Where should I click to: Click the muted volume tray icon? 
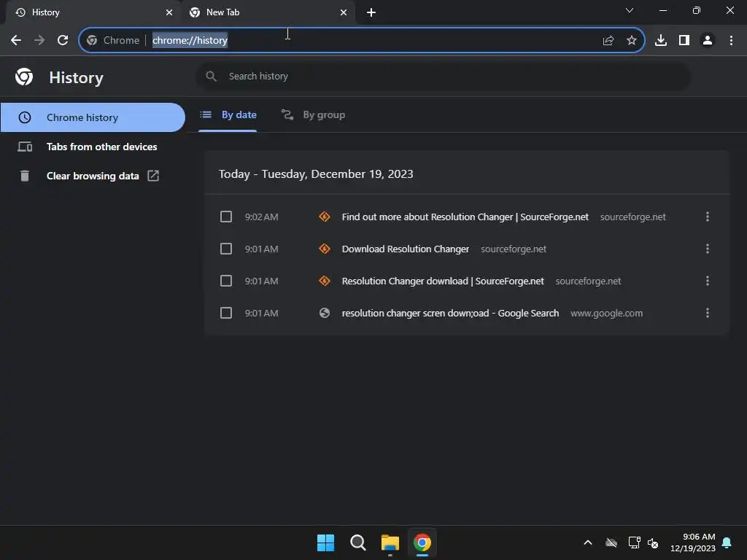click(x=653, y=542)
